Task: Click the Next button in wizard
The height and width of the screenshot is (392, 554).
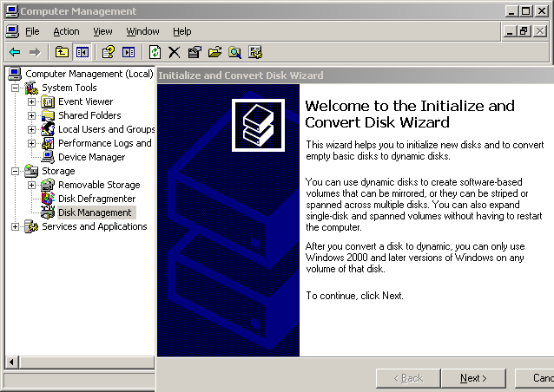Action: [x=473, y=378]
